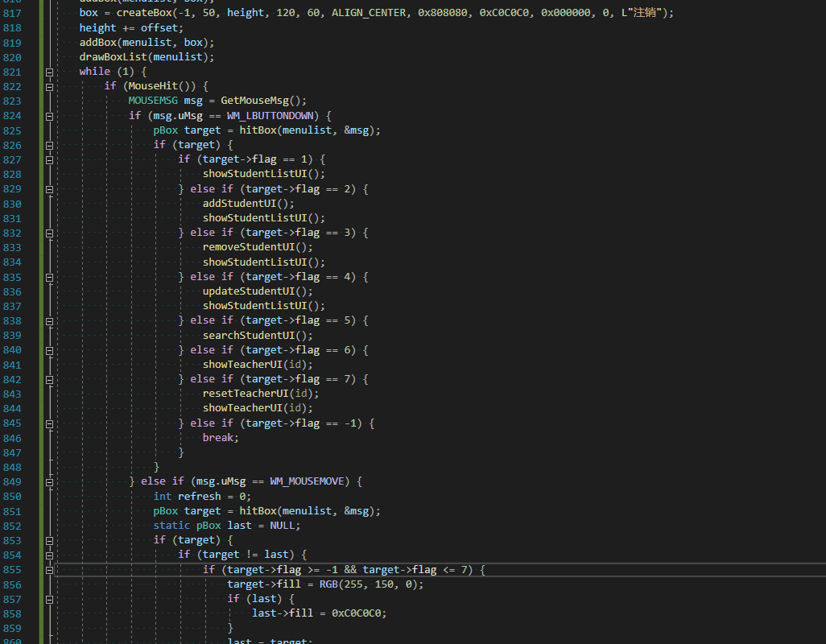Collapse the if (last) block at line 857
Screen dimensions: 826x644
50,599
